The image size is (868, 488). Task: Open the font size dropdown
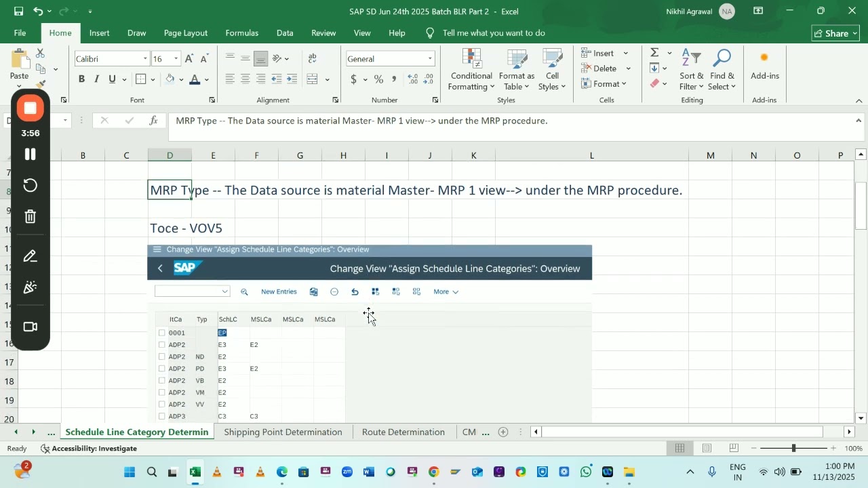(x=176, y=59)
